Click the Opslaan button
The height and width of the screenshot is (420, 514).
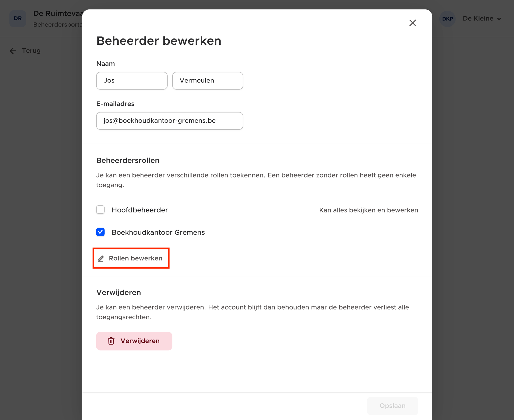coord(392,406)
